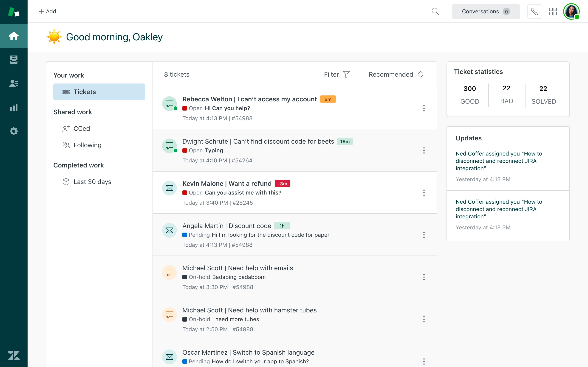Open the Oakley profile avatar
Screen dimensions: 588x367
pos(571,11)
